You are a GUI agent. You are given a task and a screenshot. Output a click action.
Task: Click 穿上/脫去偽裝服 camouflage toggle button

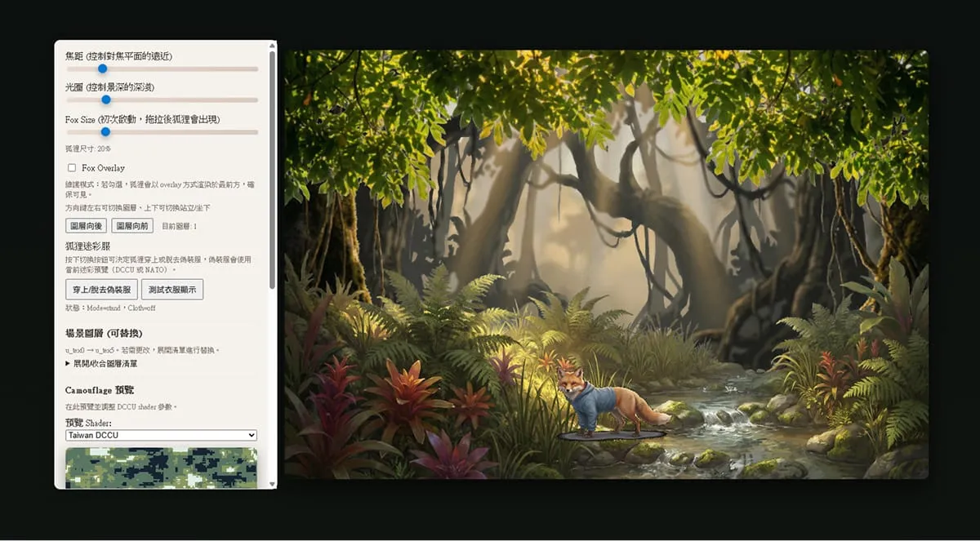101,290
